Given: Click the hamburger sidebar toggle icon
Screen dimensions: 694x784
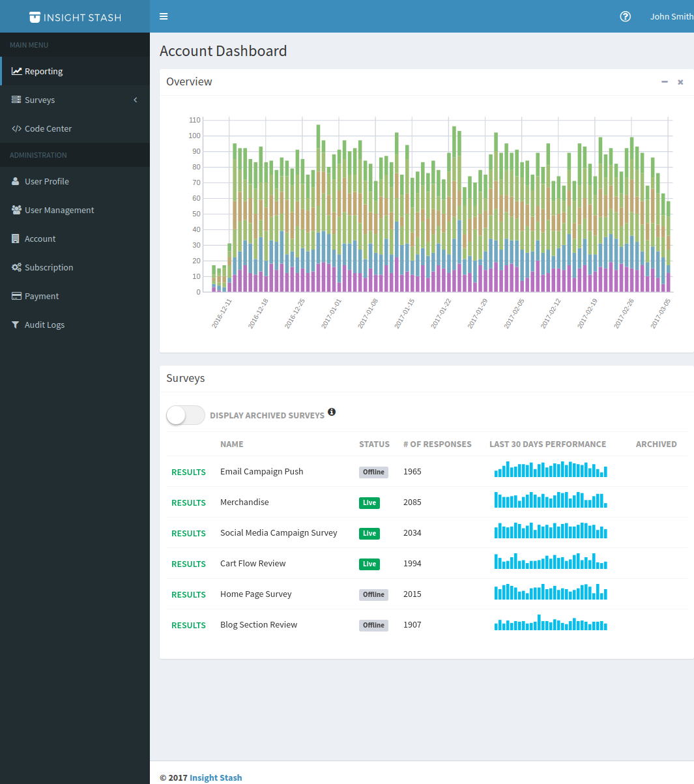Looking at the screenshot, I should (164, 16).
